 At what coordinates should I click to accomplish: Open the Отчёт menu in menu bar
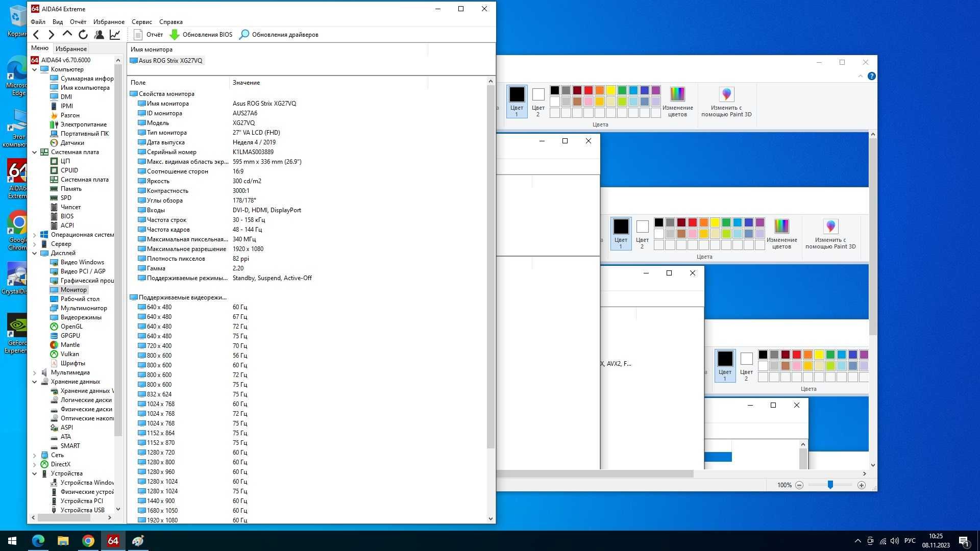78,22
